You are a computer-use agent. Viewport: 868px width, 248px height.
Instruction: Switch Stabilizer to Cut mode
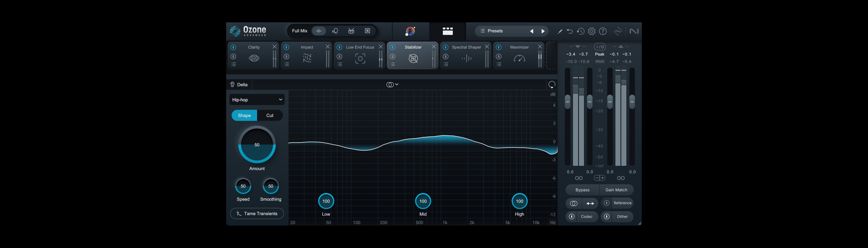(x=270, y=115)
